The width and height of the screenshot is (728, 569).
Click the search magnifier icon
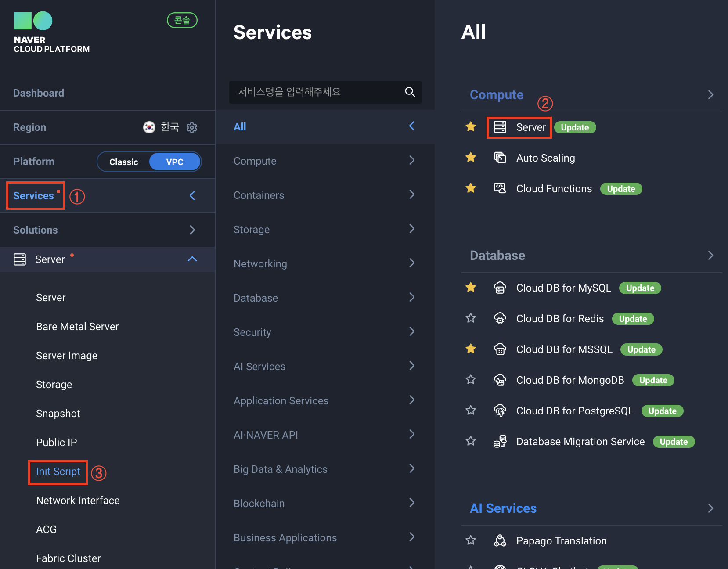coord(410,92)
